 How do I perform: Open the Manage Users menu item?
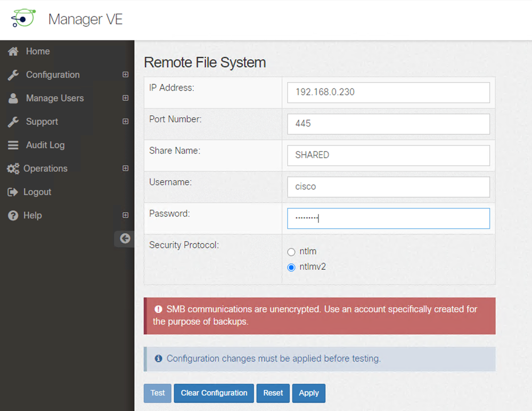pos(55,98)
